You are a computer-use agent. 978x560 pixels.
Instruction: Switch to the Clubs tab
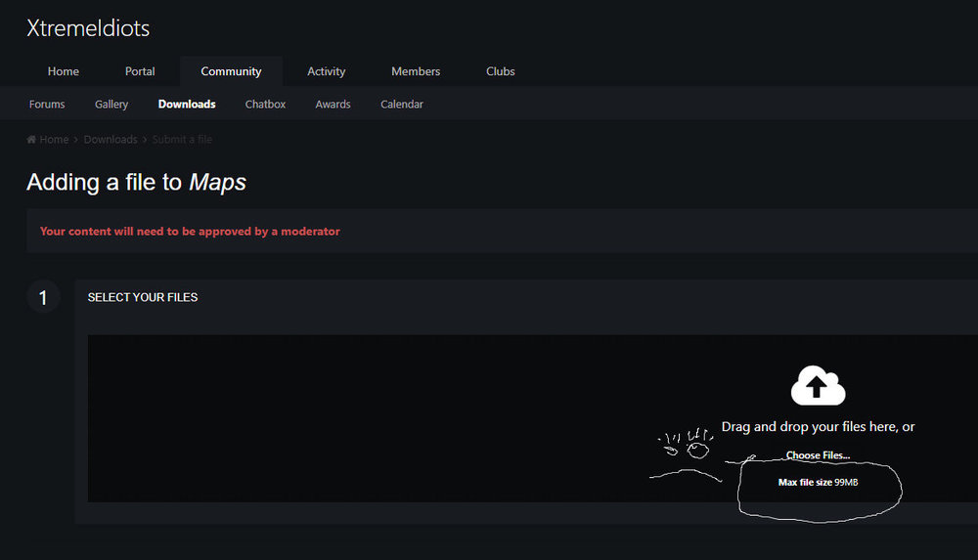500,71
